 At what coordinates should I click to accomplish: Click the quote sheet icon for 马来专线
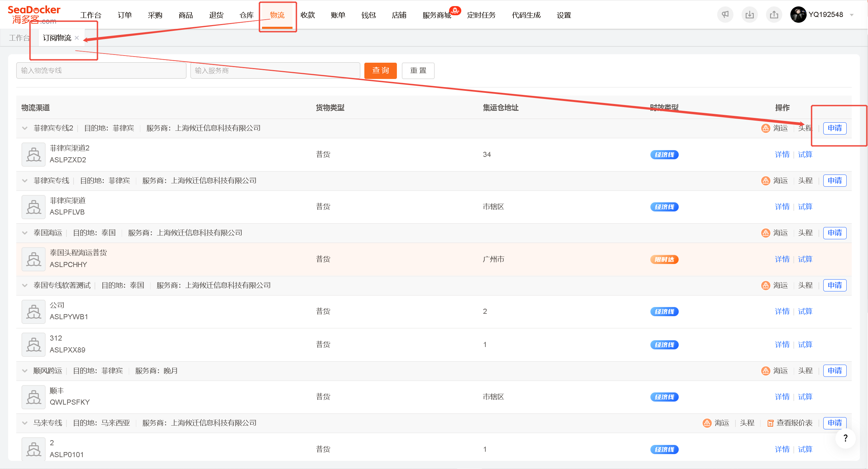coord(770,423)
